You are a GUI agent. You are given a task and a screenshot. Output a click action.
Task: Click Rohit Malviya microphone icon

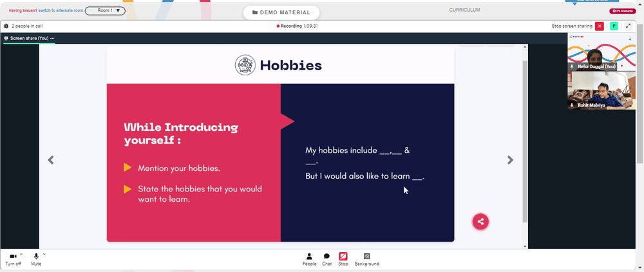(572, 105)
